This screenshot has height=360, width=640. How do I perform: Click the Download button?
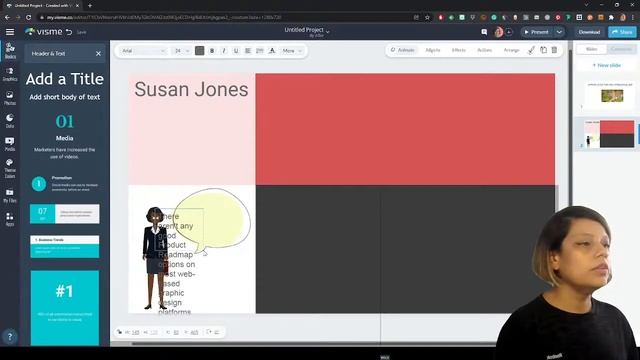589,32
